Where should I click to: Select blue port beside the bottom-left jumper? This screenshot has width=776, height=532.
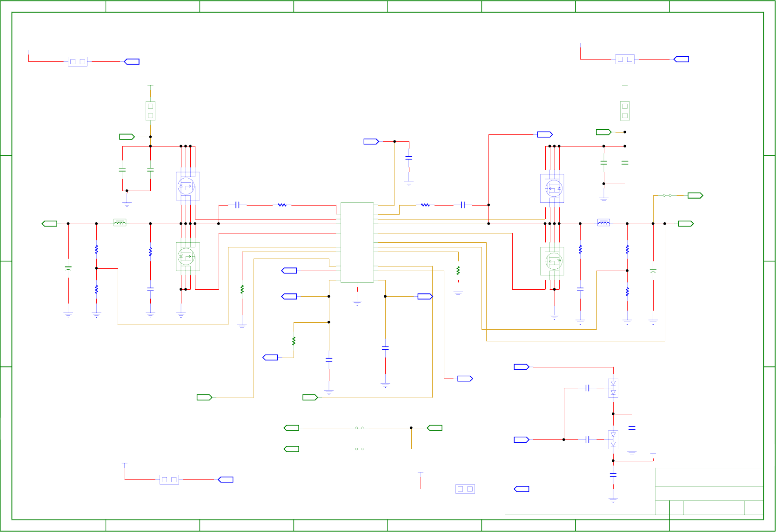pos(226,479)
